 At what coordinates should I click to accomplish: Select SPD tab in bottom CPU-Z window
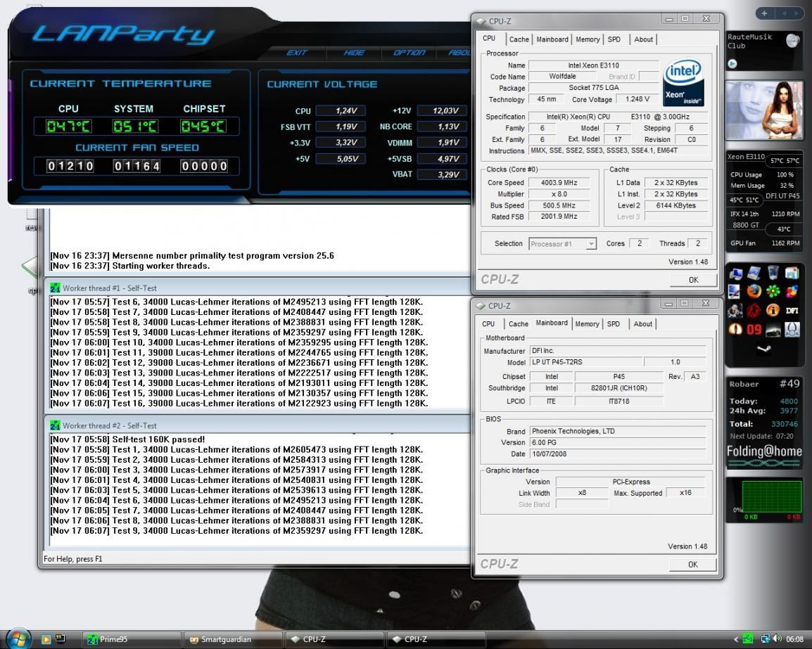click(x=614, y=324)
